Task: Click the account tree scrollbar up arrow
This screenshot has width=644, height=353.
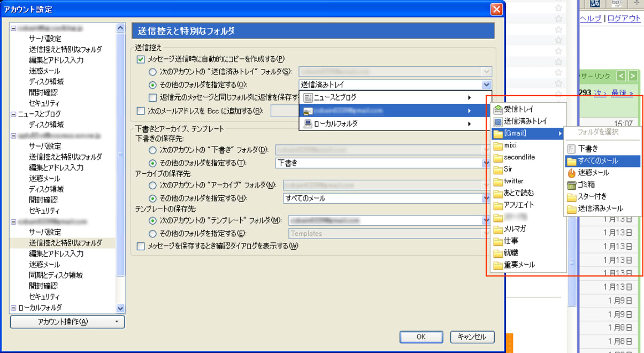Action: tap(120, 28)
